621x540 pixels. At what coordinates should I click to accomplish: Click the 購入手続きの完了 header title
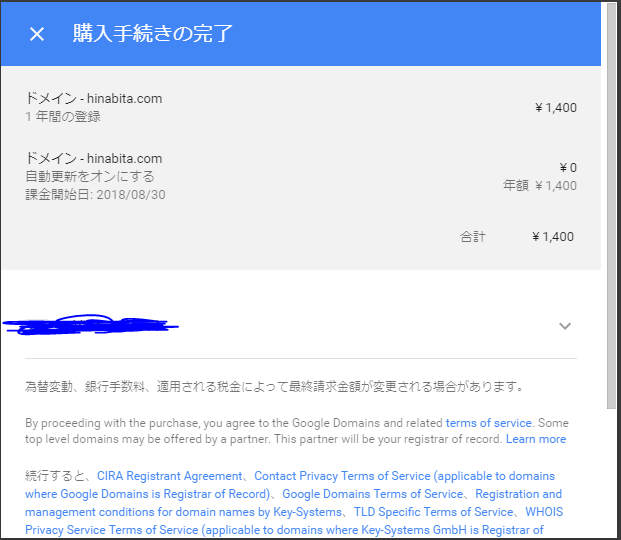152,33
